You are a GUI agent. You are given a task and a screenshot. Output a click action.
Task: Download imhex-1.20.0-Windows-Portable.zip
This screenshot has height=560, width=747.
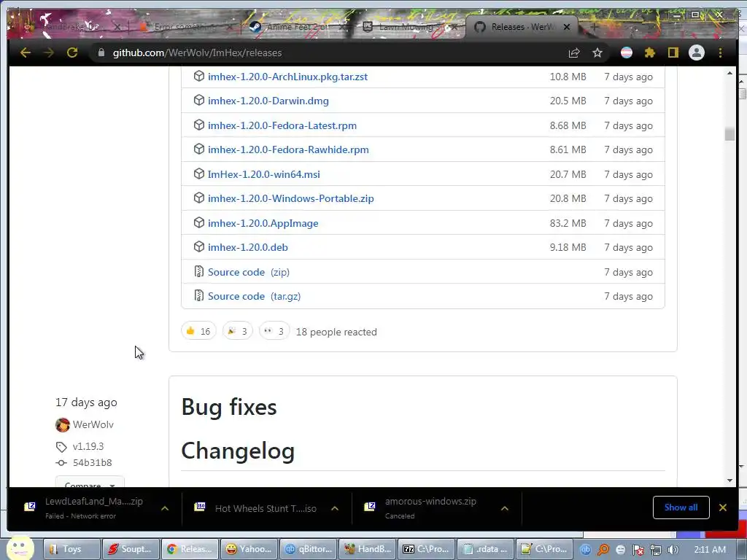[290, 198]
